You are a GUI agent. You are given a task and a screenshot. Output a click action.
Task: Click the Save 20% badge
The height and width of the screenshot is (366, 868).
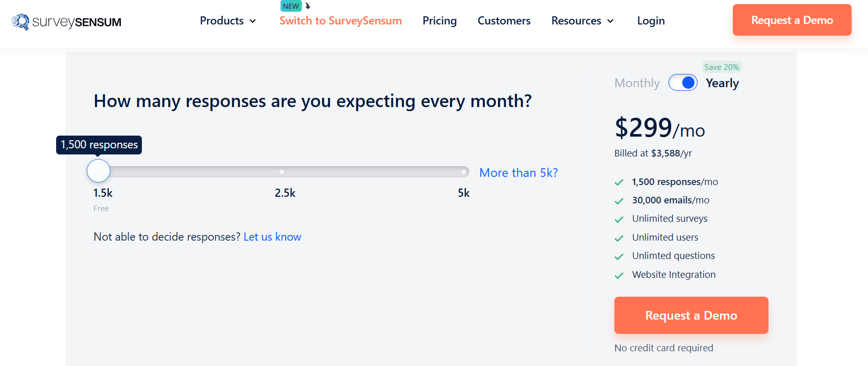(x=722, y=67)
